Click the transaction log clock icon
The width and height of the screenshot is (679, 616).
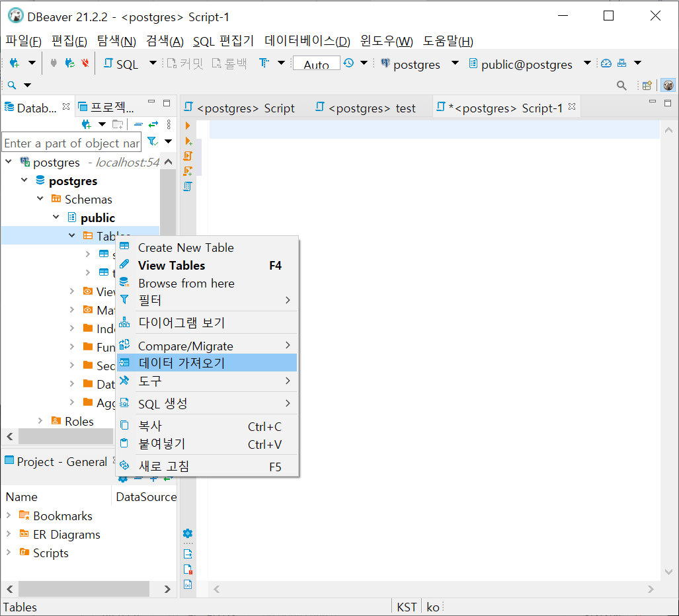pos(348,63)
